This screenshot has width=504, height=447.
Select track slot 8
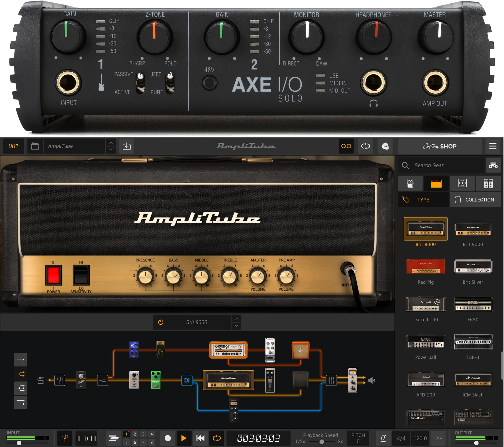coord(151,442)
